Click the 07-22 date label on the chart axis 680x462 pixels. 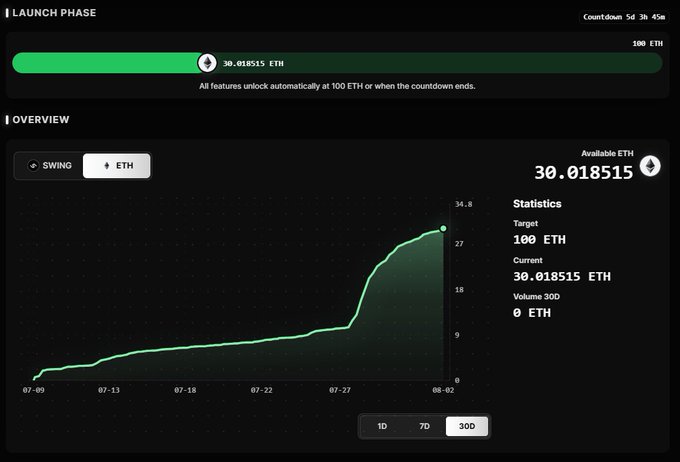[x=262, y=390]
